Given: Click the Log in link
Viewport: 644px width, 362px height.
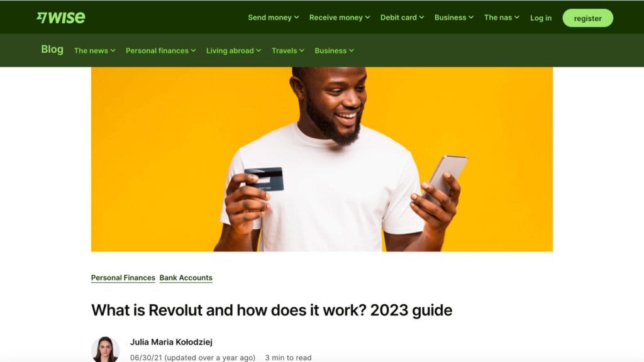Looking at the screenshot, I should coord(540,18).
